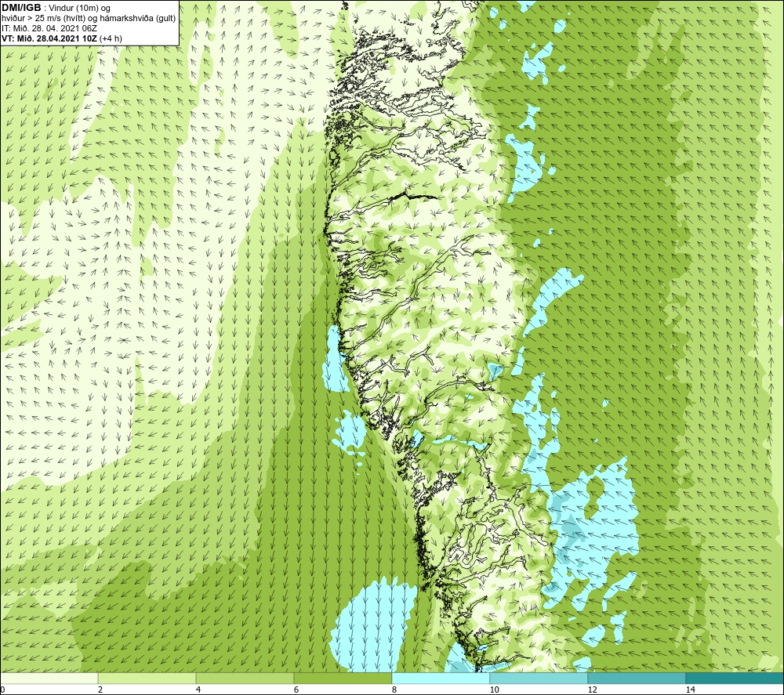Screen dimensions: 784x695
Task: Click the legend tick label '2'
Action: click(x=100, y=690)
